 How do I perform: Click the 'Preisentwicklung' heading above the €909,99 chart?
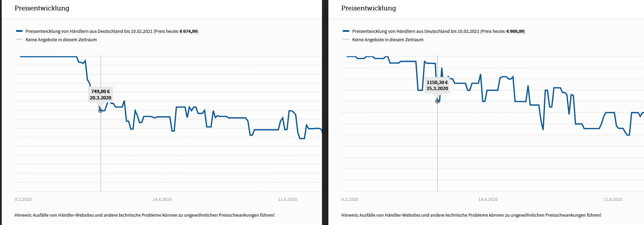(x=369, y=8)
